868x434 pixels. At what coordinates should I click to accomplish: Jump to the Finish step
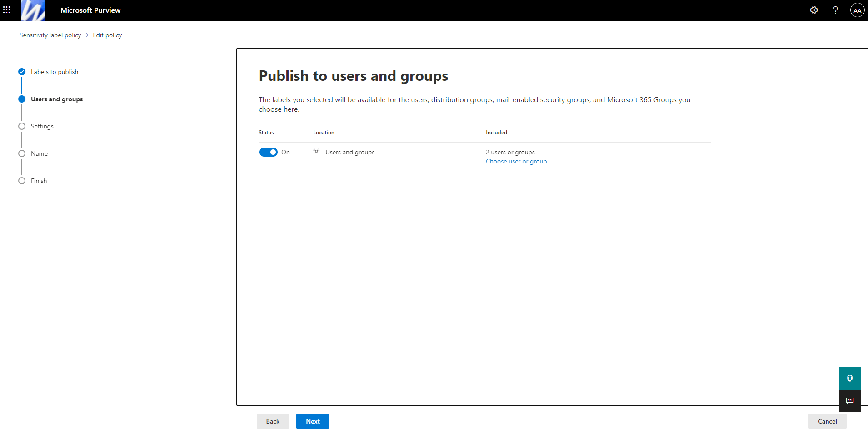click(39, 181)
